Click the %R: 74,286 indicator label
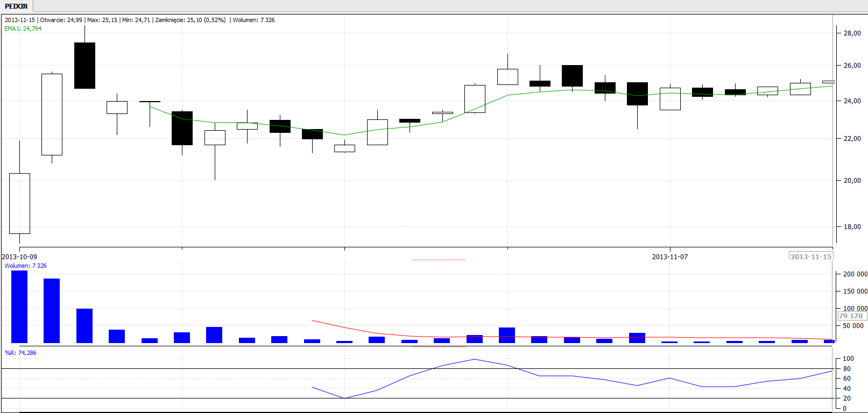868x413 pixels. (20, 353)
